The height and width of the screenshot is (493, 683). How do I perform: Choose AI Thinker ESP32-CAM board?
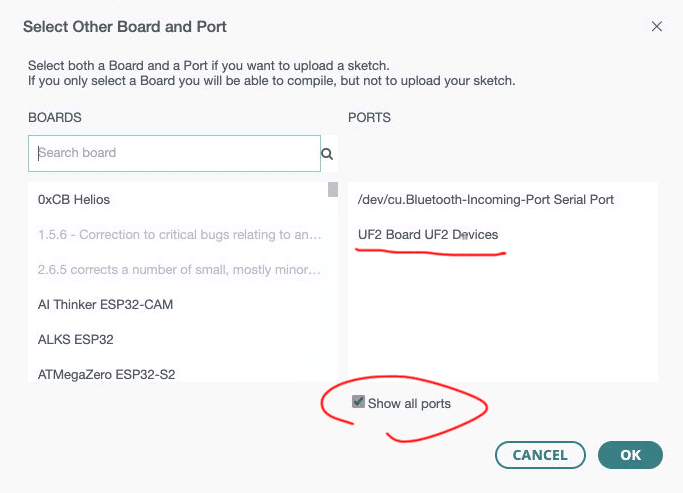tap(105, 304)
